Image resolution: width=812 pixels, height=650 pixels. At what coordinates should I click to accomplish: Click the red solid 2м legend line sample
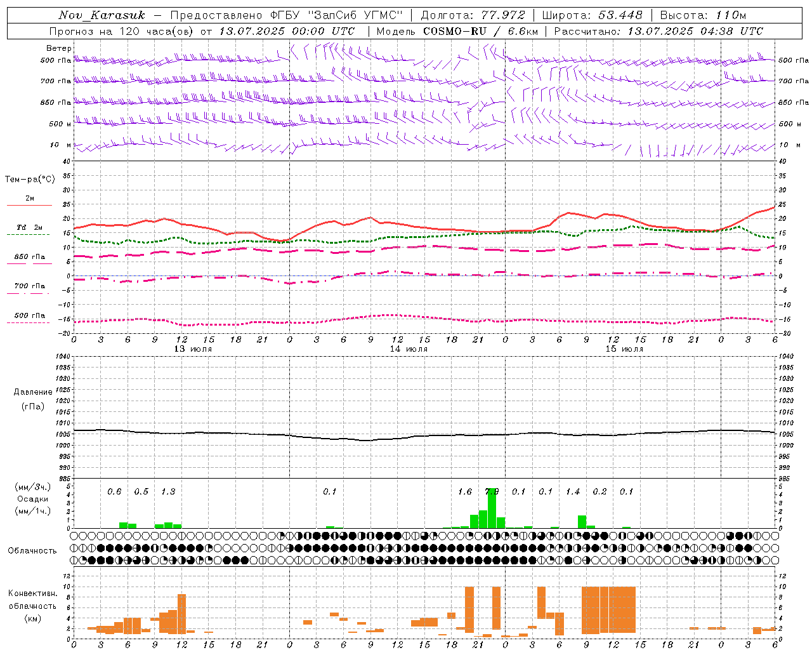(x=29, y=206)
